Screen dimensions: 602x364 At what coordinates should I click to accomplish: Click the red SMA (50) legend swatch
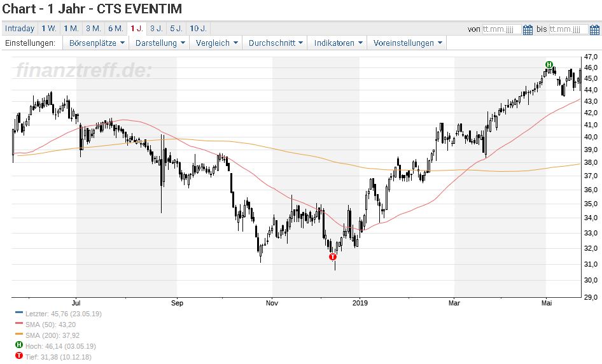[19, 324]
